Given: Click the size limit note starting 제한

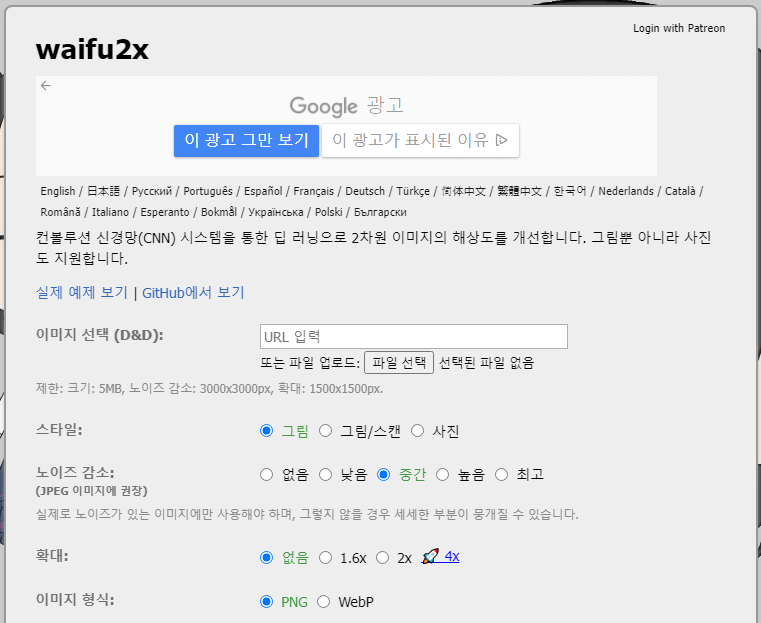Looking at the screenshot, I should coord(210,389).
